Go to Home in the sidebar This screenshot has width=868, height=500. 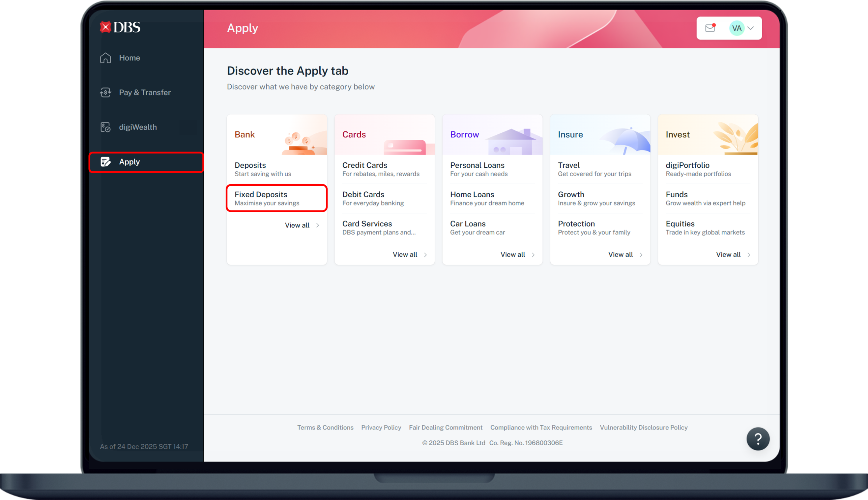pyautogui.click(x=146, y=58)
